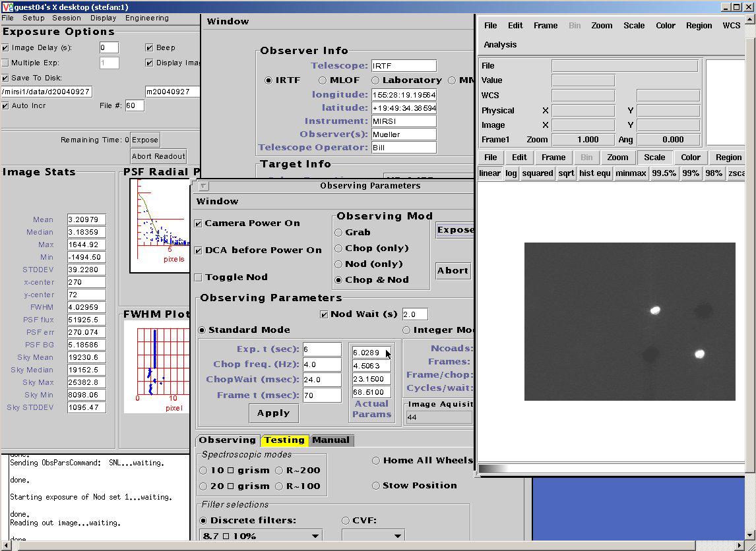This screenshot has height=551, width=756.
Task: Click the Apply button
Action: click(273, 413)
